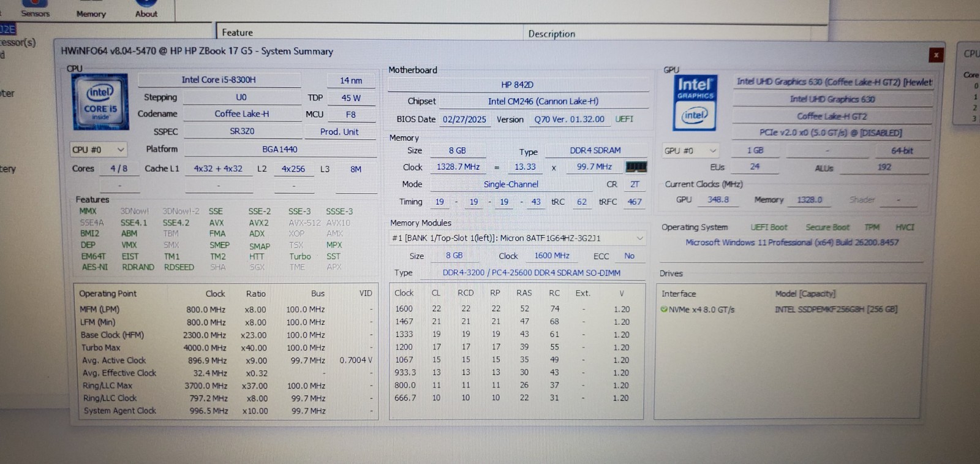Click the NVMe drive green status icon

pyautogui.click(x=664, y=310)
